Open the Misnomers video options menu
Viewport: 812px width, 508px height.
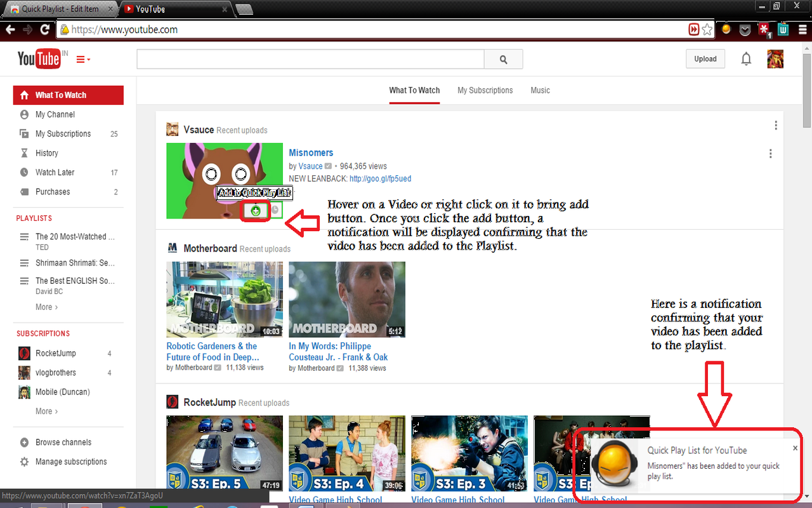pos(770,154)
